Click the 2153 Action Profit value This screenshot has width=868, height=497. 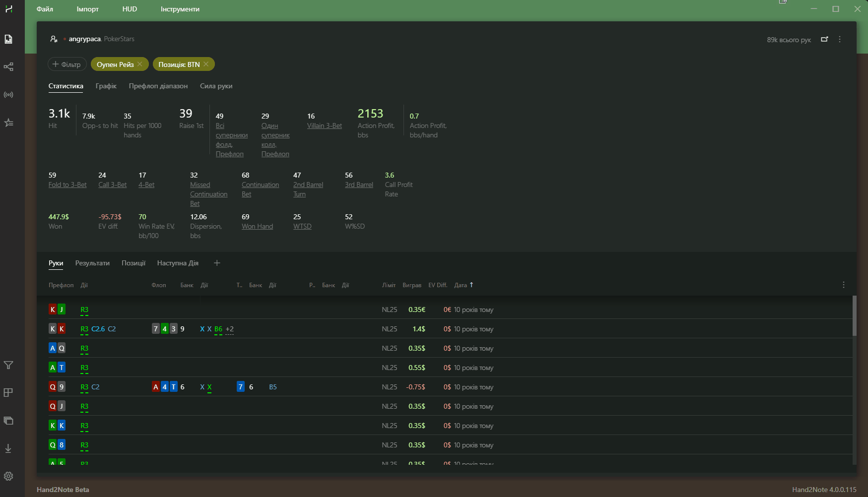370,114
